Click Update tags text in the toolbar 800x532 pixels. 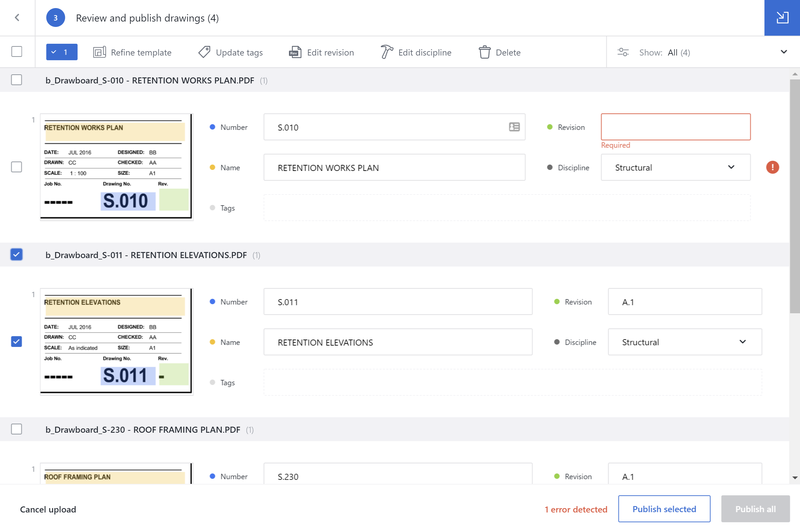coord(239,52)
